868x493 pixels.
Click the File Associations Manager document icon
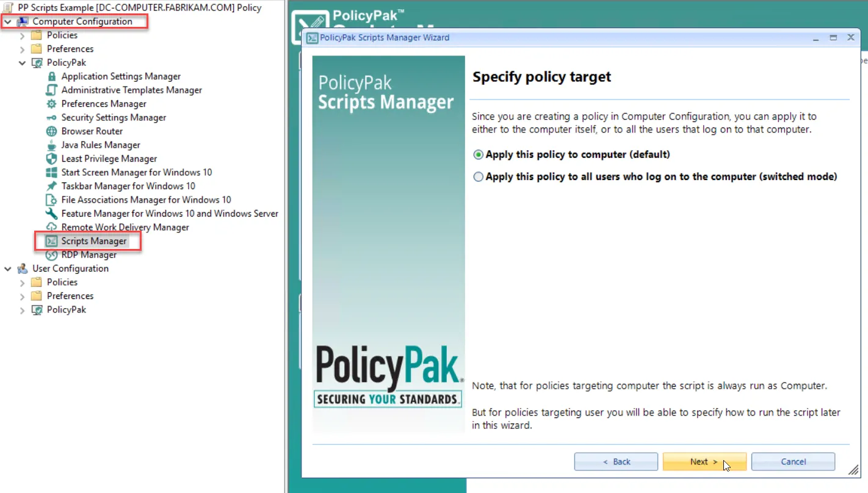tap(51, 200)
